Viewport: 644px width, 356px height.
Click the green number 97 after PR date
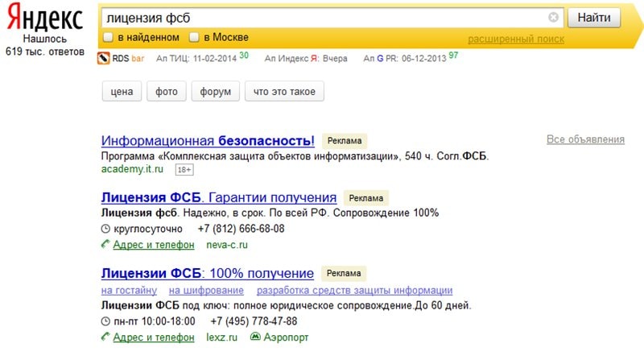(453, 55)
